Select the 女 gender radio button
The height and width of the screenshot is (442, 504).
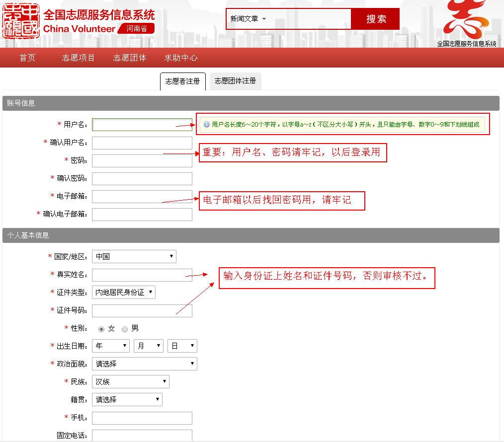[x=101, y=329]
